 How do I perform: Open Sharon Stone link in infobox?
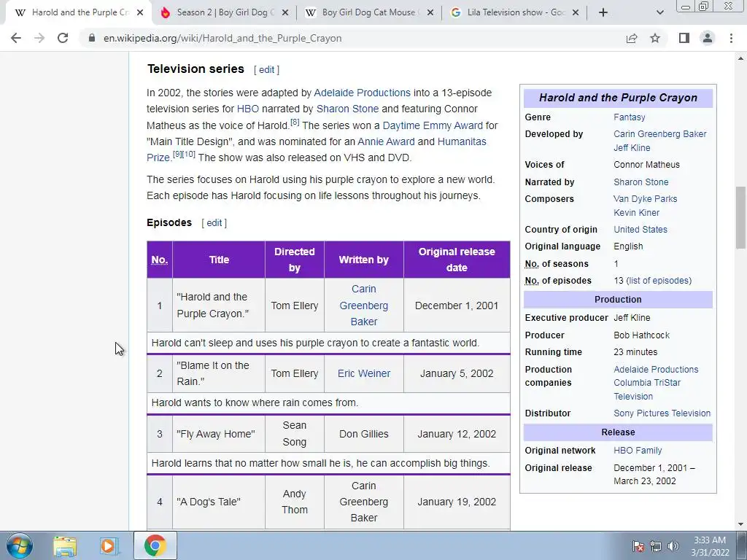click(640, 182)
